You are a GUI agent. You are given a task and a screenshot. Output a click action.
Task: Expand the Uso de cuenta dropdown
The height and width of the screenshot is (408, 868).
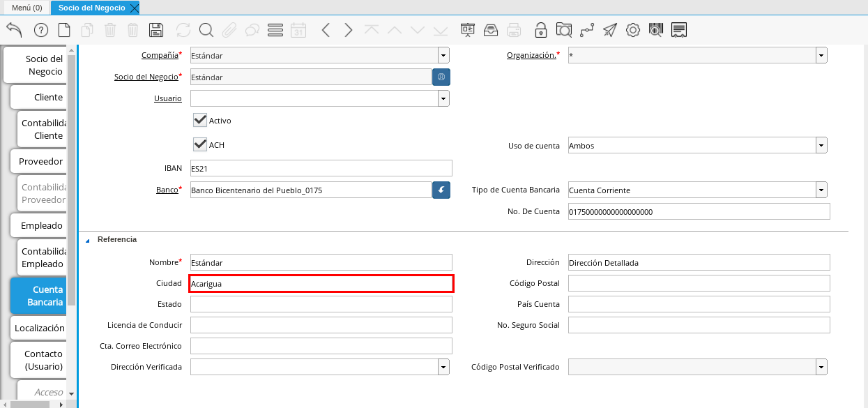(x=821, y=146)
